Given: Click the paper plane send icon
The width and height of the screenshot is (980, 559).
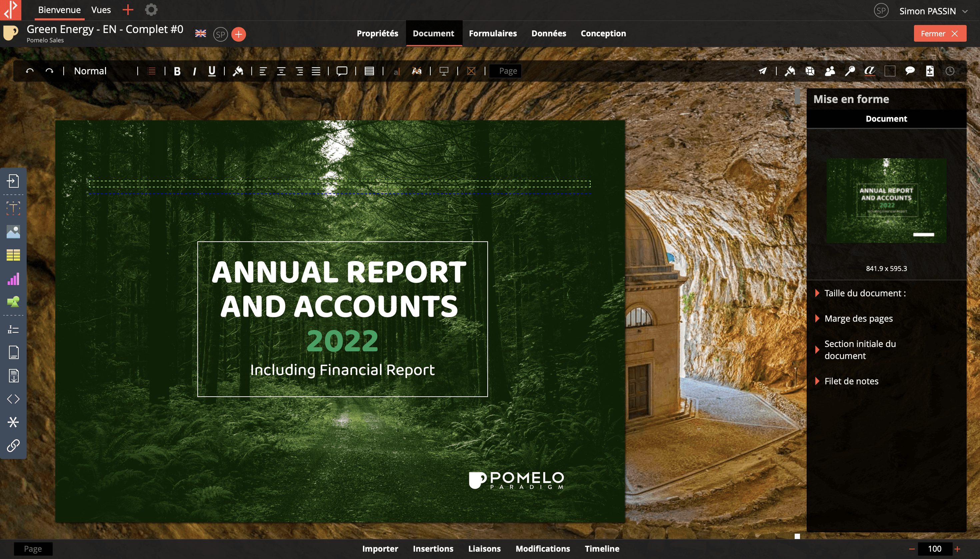Looking at the screenshot, I should pos(762,71).
